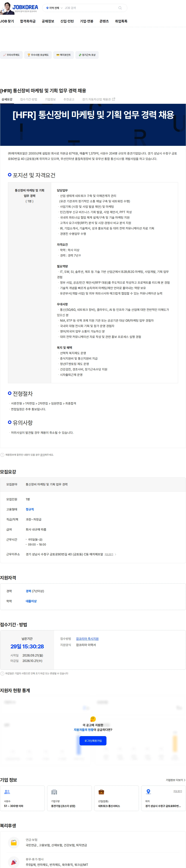186x868 pixels.
Task: Click the 산업(업종) briefcase icon
Action: (101, 792)
